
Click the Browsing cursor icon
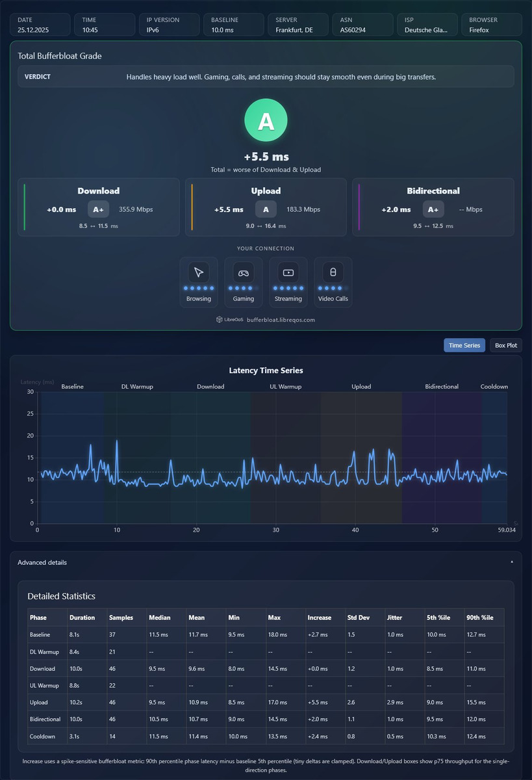pyautogui.click(x=199, y=272)
